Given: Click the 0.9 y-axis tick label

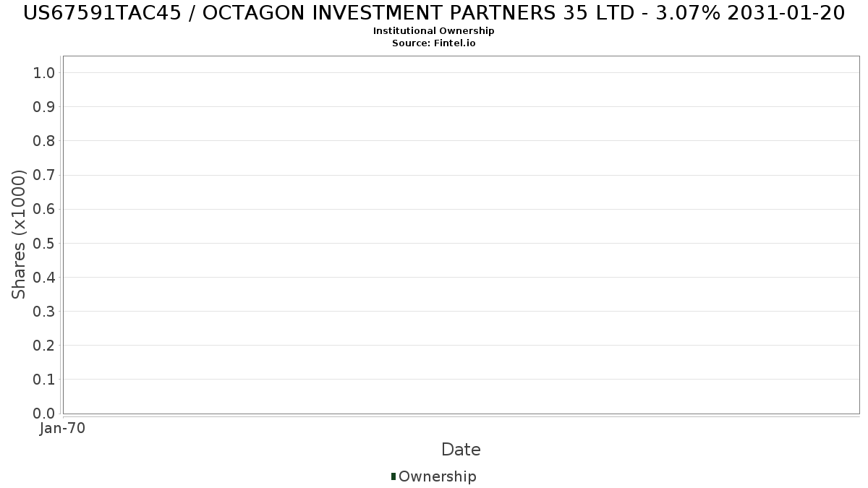Looking at the screenshot, I should pos(44,106).
